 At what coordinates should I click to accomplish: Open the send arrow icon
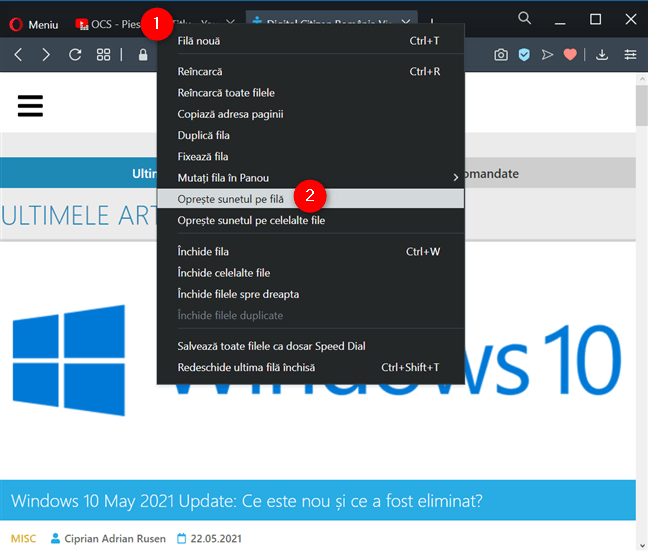tap(547, 55)
